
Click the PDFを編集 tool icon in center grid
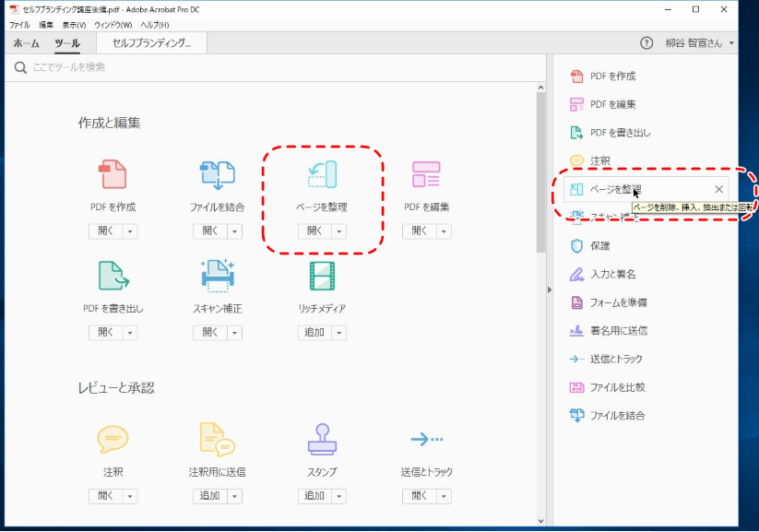point(426,174)
